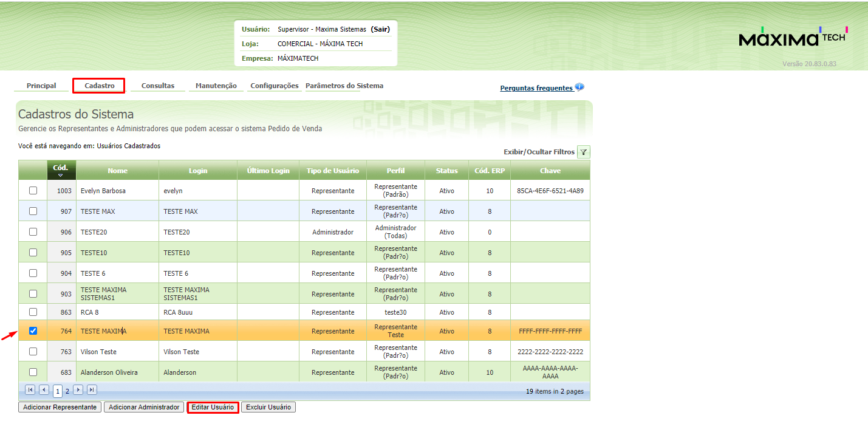Sort by Tipo de Usuário header
This screenshot has height=421, width=868.
click(x=333, y=171)
